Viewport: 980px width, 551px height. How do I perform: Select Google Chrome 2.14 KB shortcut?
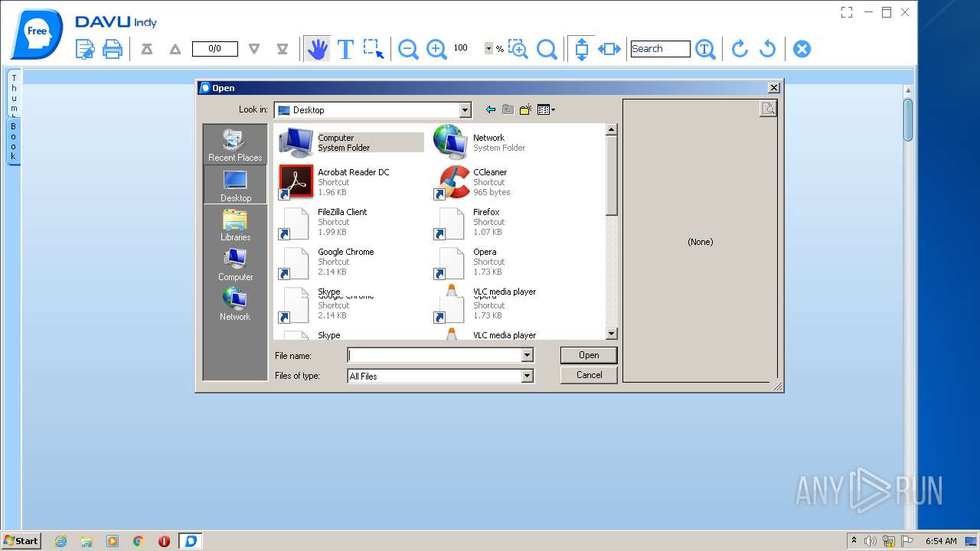tap(327, 262)
